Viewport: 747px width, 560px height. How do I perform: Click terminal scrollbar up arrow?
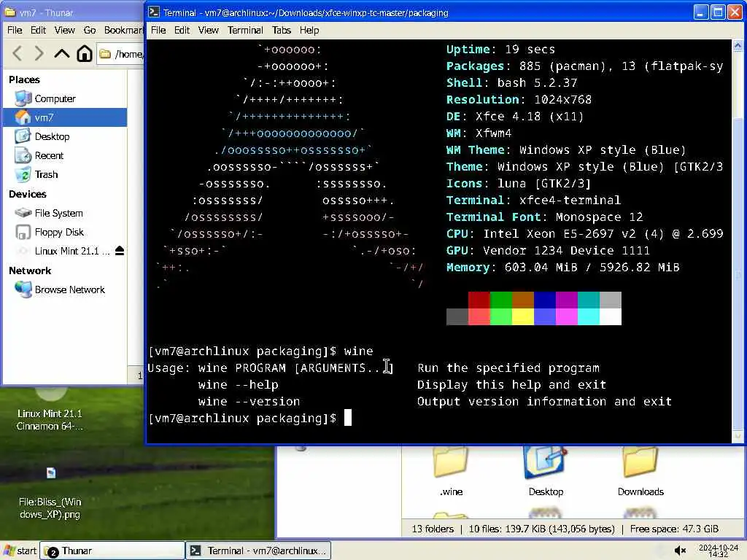[738, 46]
